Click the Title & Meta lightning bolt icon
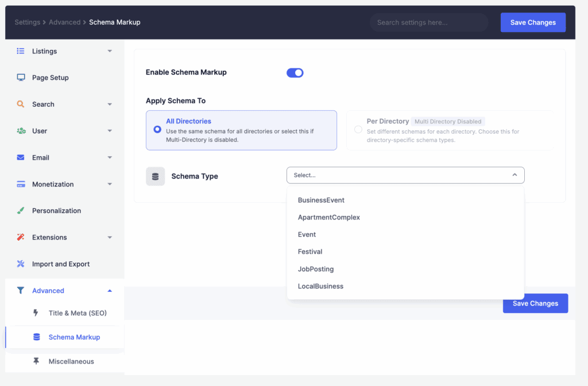Viewport: 588px width, 386px height. point(36,312)
